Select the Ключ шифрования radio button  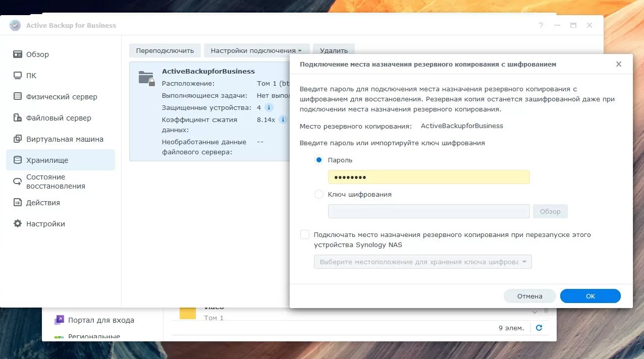click(x=318, y=194)
